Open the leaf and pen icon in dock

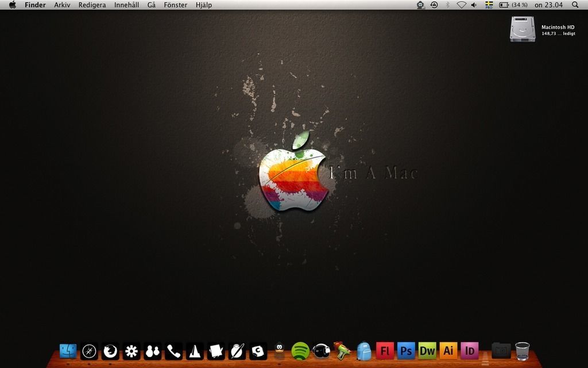click(237, 351)
